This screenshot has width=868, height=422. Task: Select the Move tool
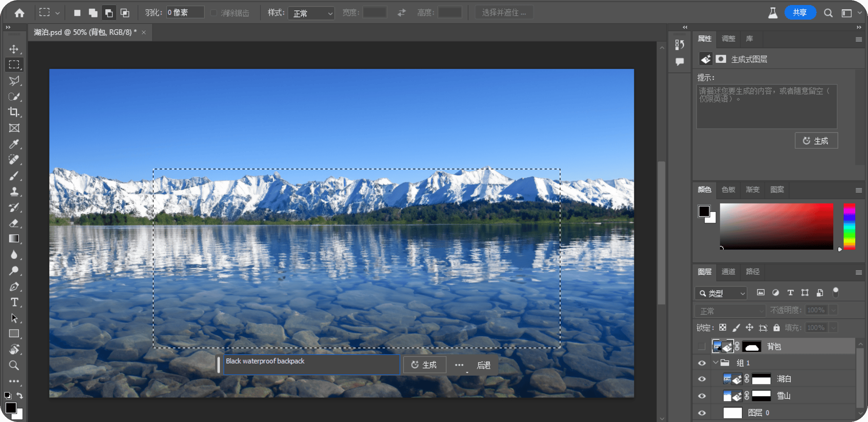[x=14, y=49]
